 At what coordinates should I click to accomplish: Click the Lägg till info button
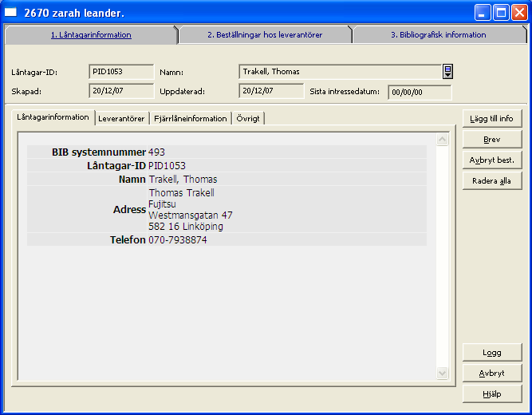pyautogui.click(x=491, y=119)
